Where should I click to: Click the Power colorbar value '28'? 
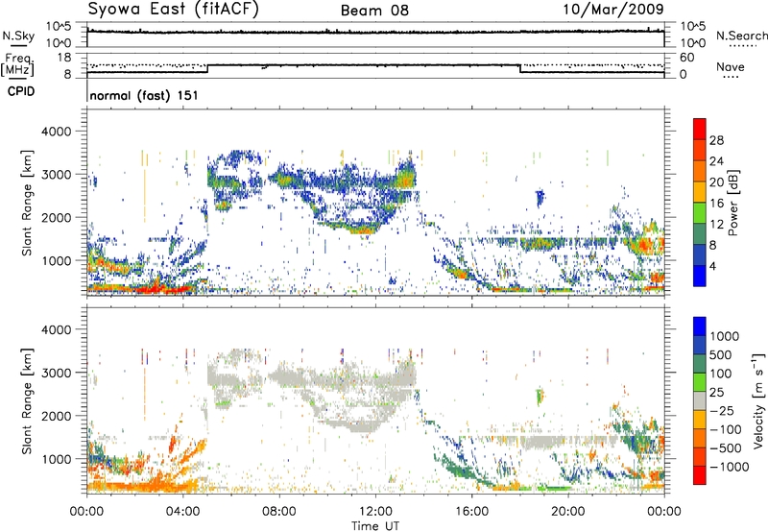(x=716, y=140)
